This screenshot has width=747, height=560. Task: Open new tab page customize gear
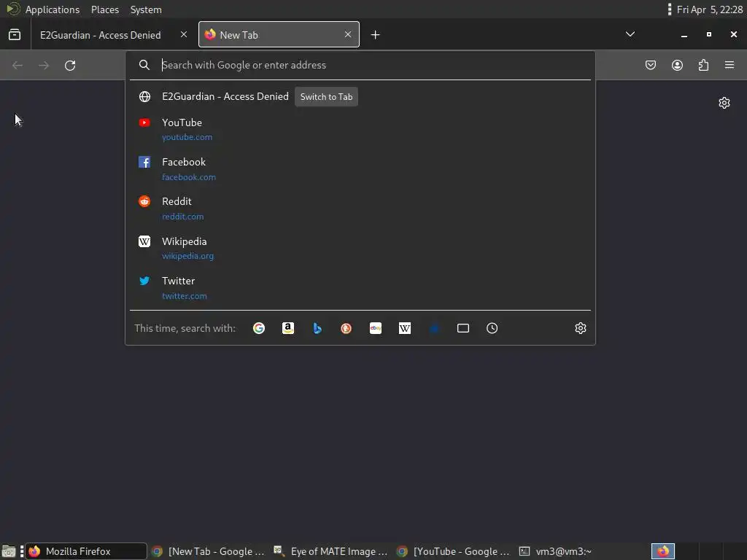click(724, 103)
